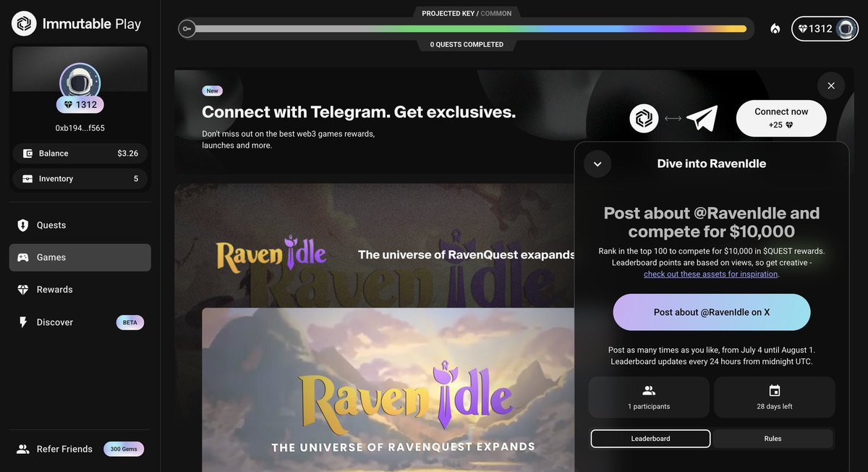Image resolution: width=868 pixels, height=472 pixels.
Task: Open the check out these assets link
Action: [x=711, y=274]
